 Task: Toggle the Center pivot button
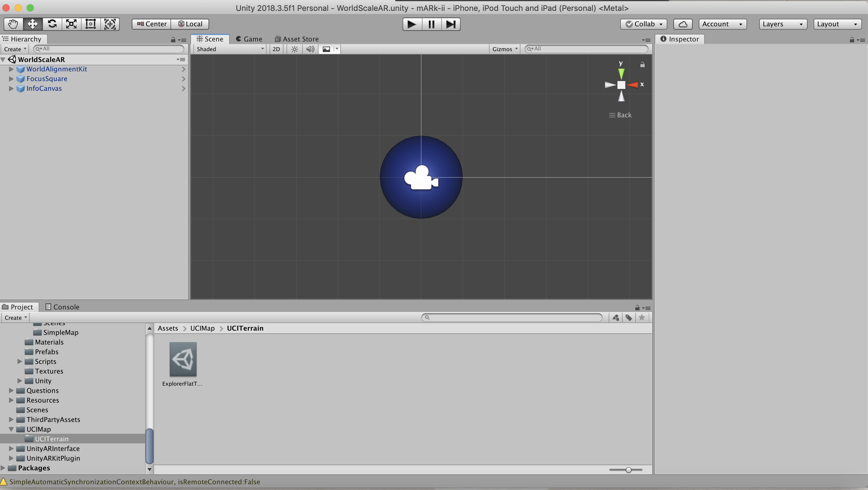pos(152,24)
